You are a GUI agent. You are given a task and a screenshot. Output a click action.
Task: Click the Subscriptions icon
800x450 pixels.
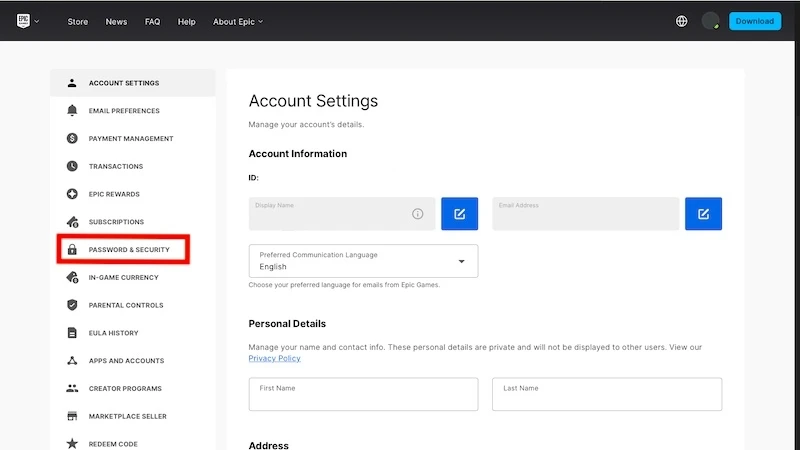72,221
